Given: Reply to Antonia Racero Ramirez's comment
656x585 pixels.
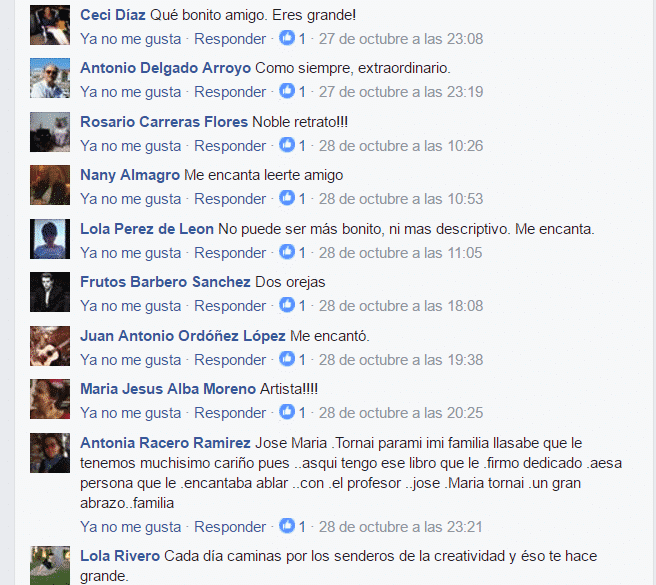Looking at the screenshot, I should (x=230, y=527).
